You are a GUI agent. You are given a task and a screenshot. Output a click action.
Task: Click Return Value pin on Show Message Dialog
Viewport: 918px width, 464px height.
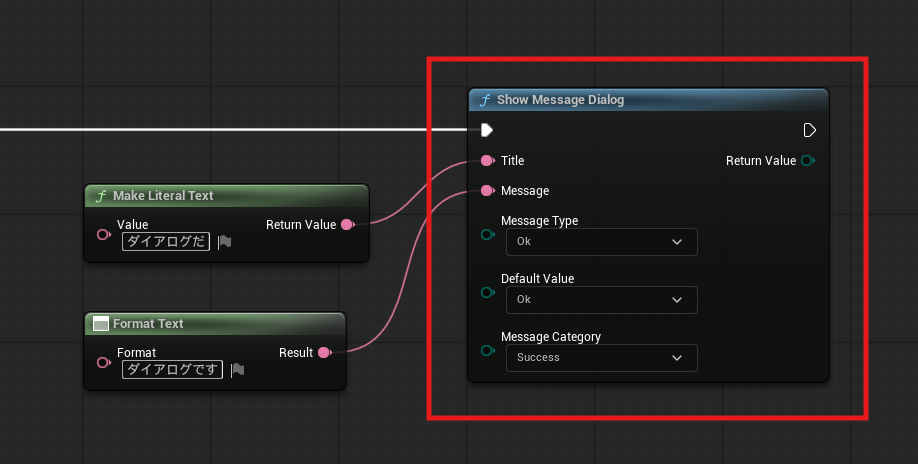click(807, 160)
